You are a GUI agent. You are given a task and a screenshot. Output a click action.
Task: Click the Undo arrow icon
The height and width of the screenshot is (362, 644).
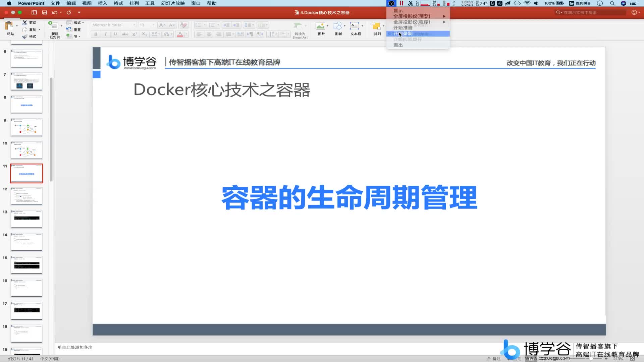(55, 12)
